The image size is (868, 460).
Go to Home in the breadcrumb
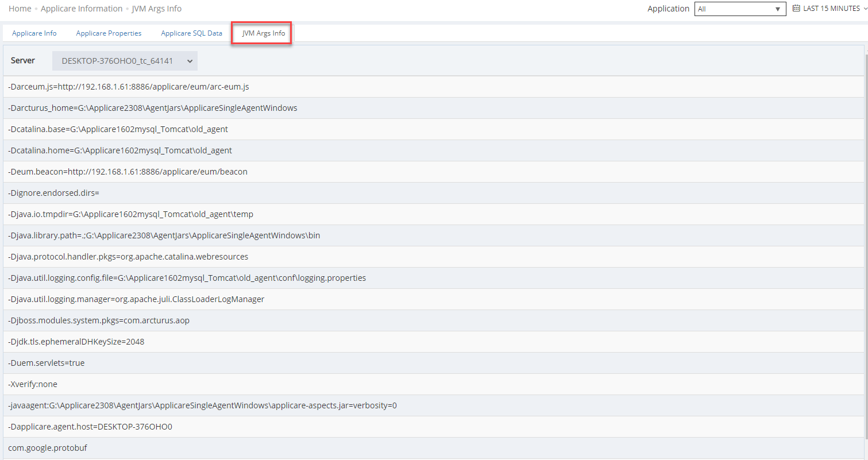coord(20,9)
